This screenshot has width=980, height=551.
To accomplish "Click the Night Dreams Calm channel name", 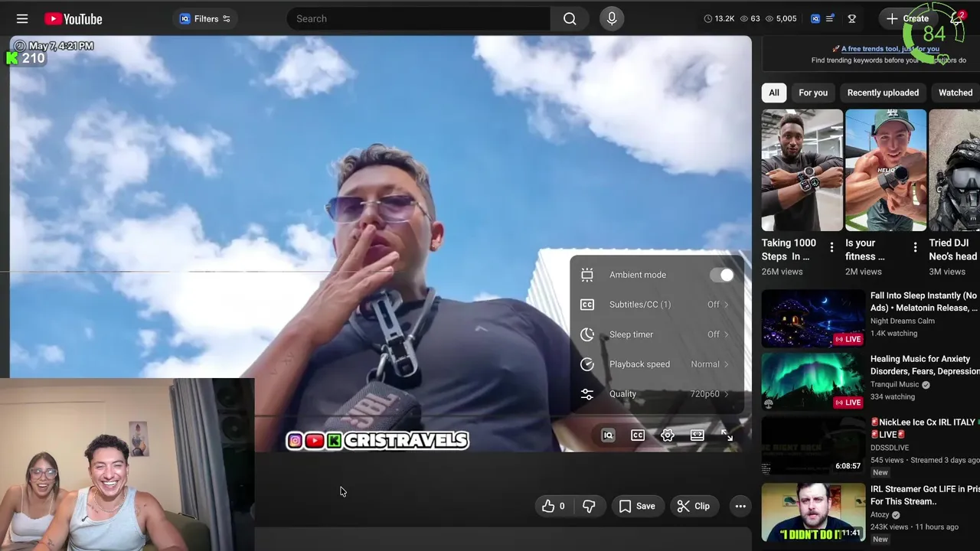I will tap(903, 321).
